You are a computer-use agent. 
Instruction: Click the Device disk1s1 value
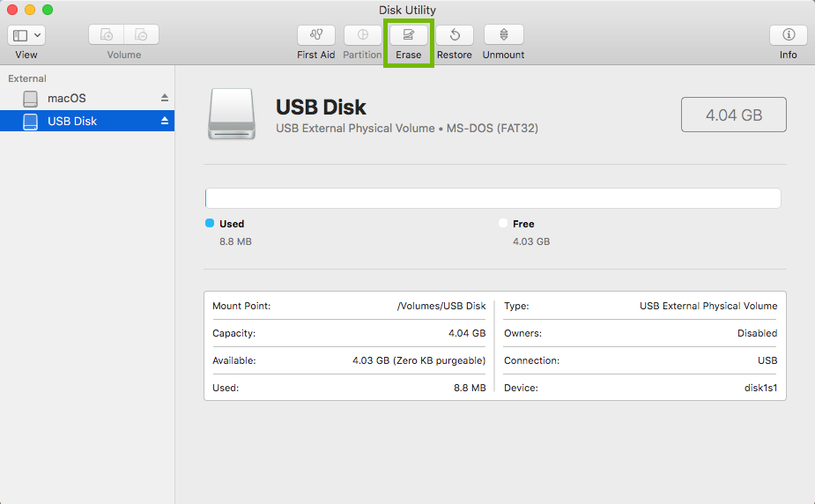[x=761, y=388]
